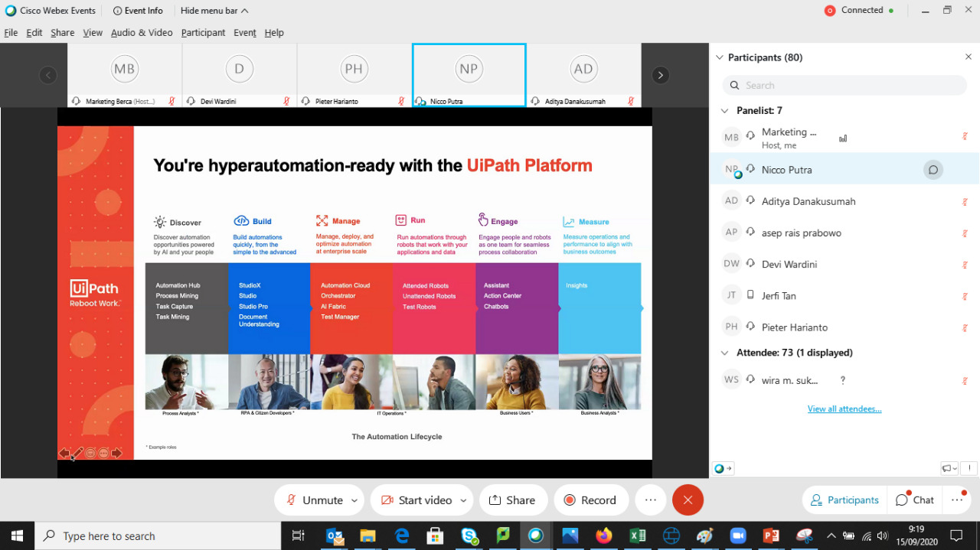Open File Explorer from the taskbar
This screenshot has height=550, width=980.
coord(368,536)
